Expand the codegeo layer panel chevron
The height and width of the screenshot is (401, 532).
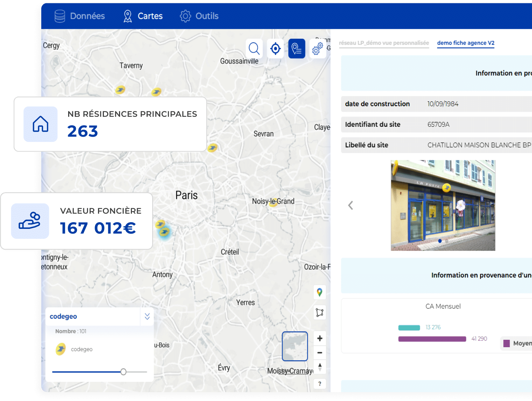[147, 316]
